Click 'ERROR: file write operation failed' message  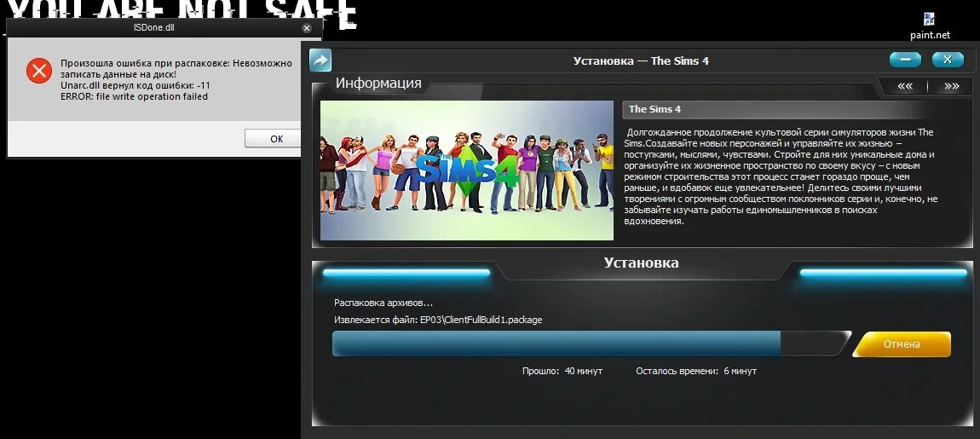[x=134, y=97]
